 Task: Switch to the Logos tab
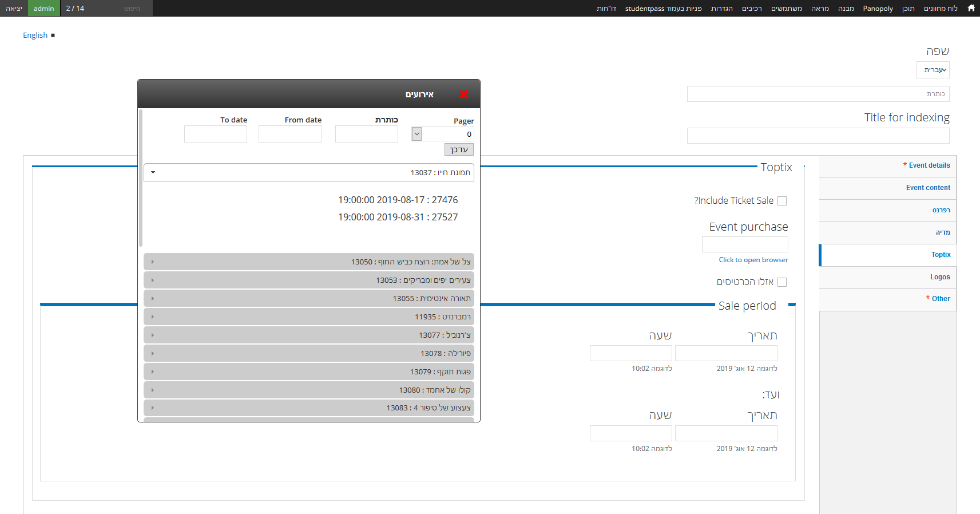point(939,277)
